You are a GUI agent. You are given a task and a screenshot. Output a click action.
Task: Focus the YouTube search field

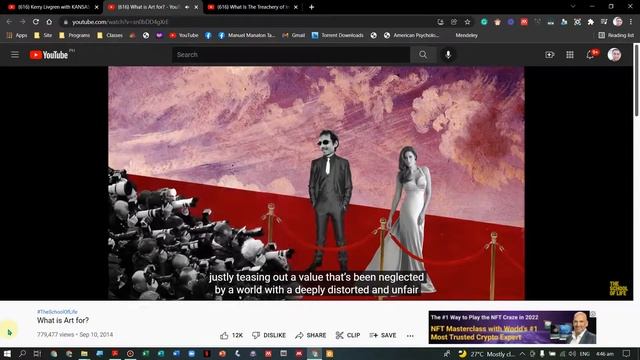[291, 55]
